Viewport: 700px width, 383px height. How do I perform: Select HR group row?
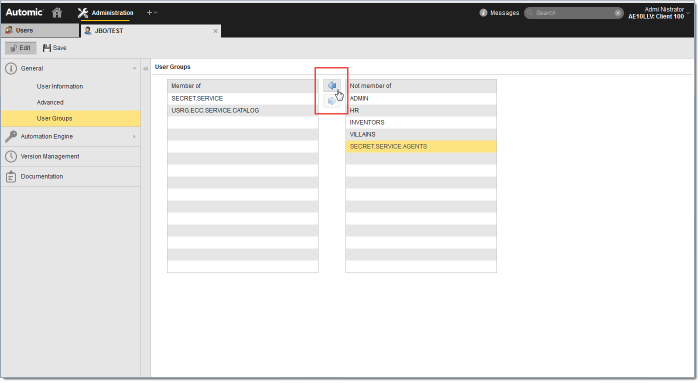[421, 110]
